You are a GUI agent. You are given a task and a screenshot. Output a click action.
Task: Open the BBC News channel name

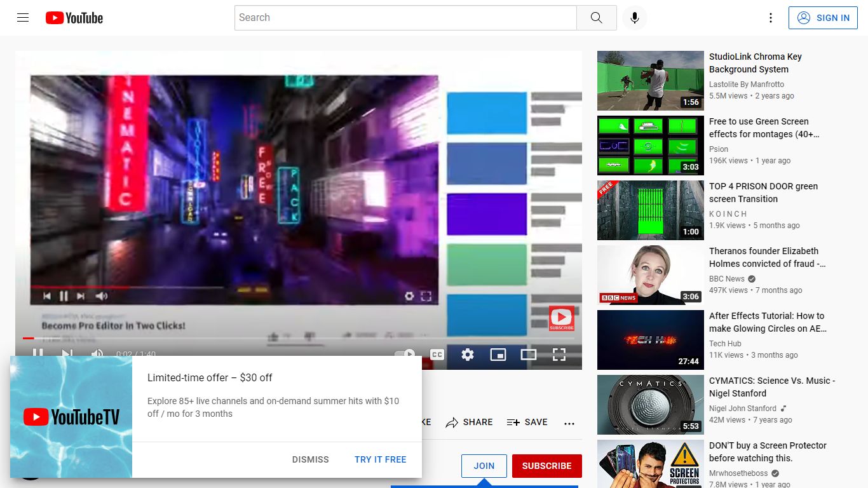(727, 279)
